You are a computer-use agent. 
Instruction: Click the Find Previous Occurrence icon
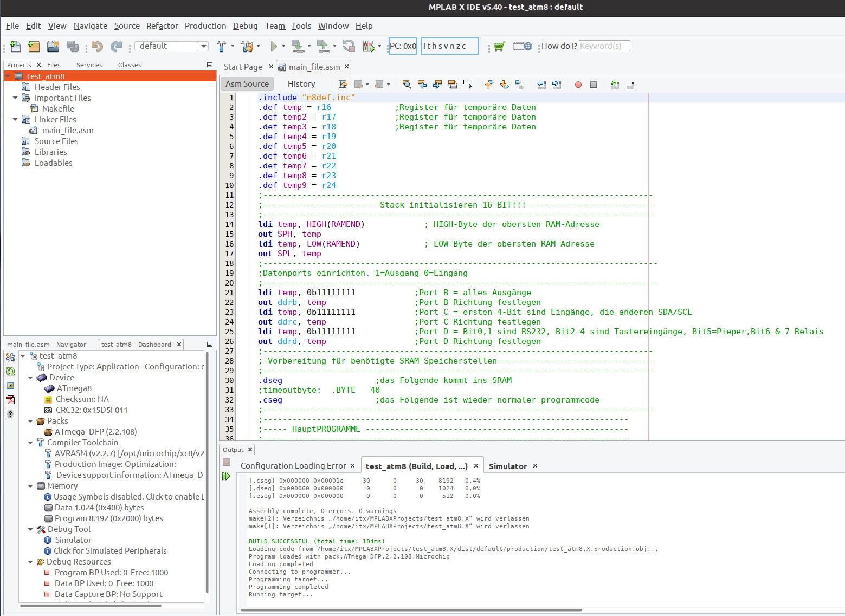(422, 85)
